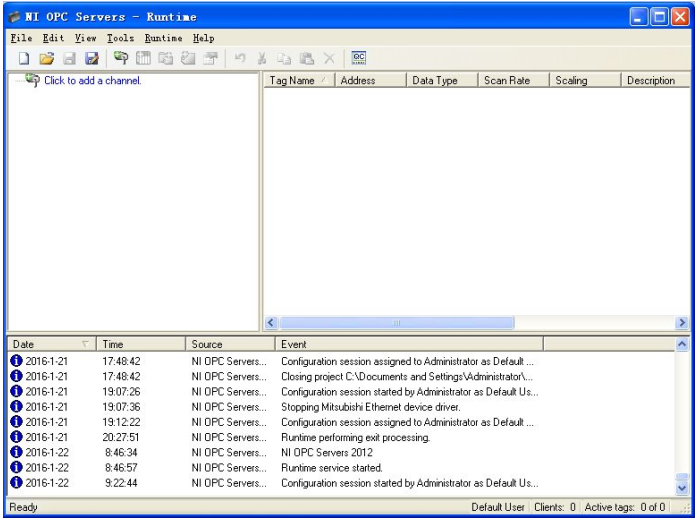This screenshot has width=697, height=520.
Task: Click the tag list right scroll arrow
Action: coord(682,323)
